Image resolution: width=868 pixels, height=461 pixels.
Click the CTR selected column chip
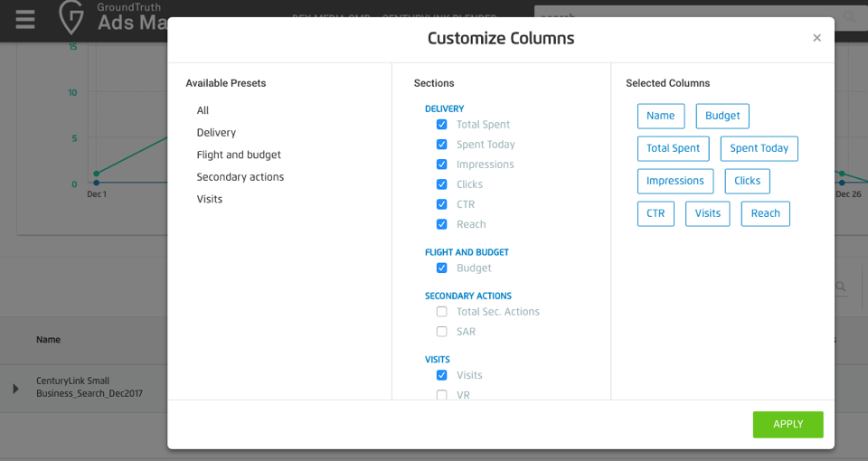656,213
